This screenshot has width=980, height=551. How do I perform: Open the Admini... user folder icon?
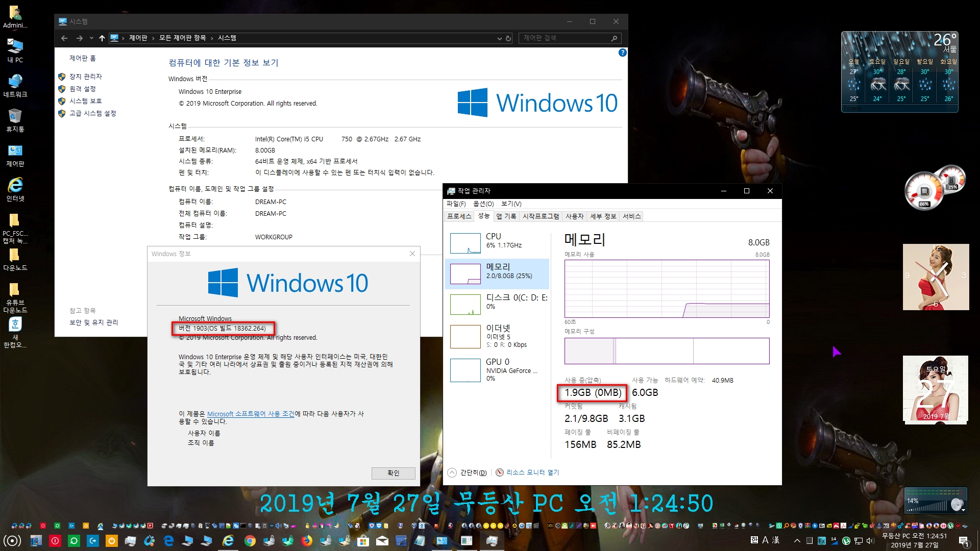(x=15, y=16)
